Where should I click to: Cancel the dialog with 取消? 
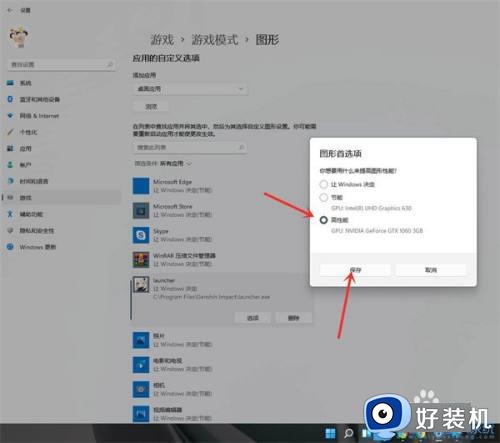431,270
